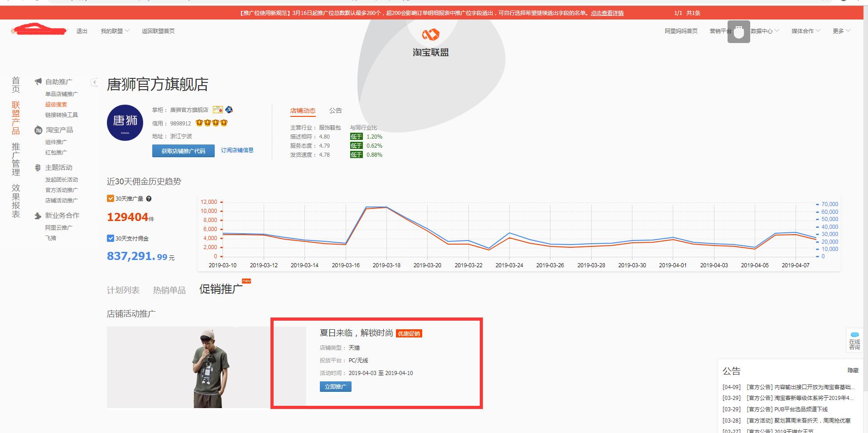Click the 2019-04-07 date on chart axis
This screenshot has height=433, width=868.
[x=796, y=265]
